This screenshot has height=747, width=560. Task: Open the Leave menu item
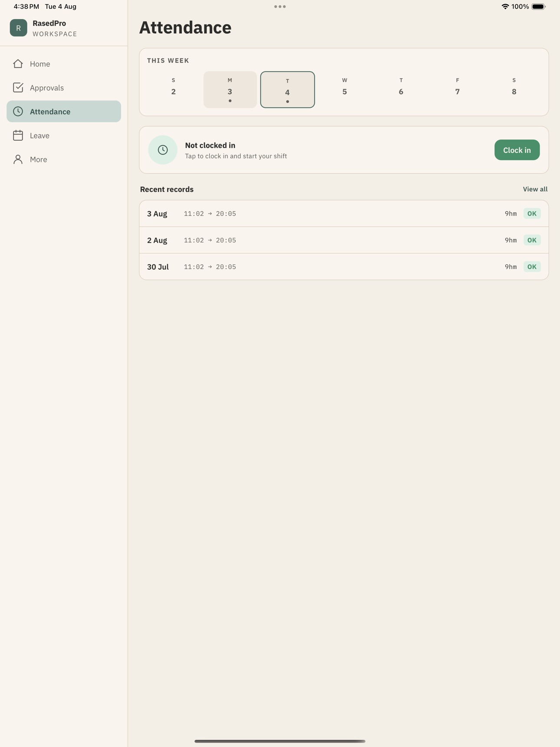tap(64, 136)
